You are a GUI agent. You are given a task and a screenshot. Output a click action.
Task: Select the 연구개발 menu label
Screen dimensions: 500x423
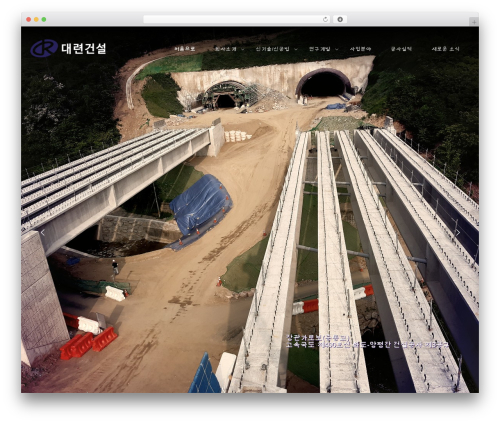coord(320,49)
